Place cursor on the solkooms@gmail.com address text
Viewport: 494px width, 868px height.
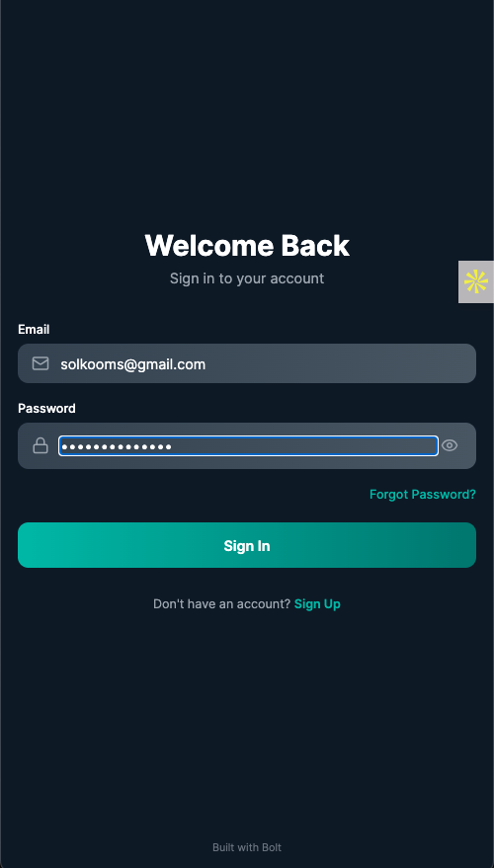tap(133, 364)
